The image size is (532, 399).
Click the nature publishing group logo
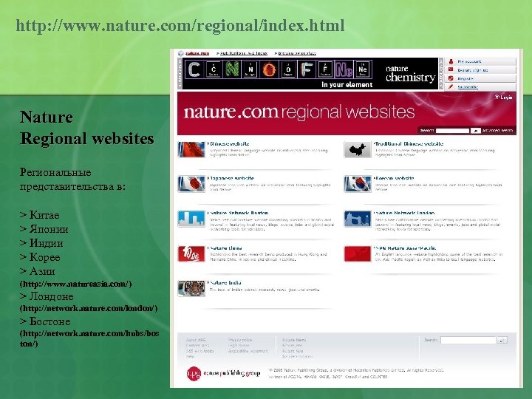tap(224, 374)
